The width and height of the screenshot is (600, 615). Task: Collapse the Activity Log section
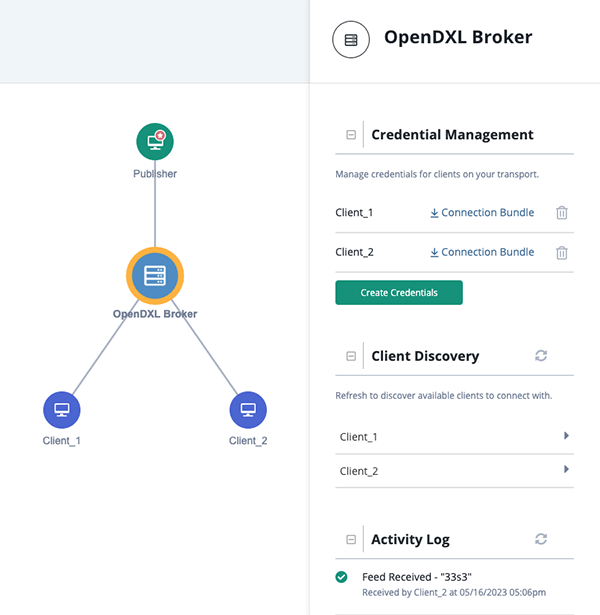click(351, 539)
